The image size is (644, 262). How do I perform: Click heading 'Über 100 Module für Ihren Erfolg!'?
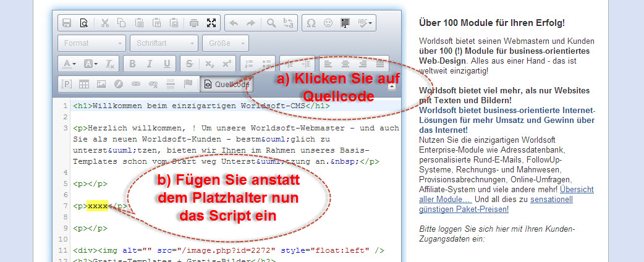(x=492, y=23)
